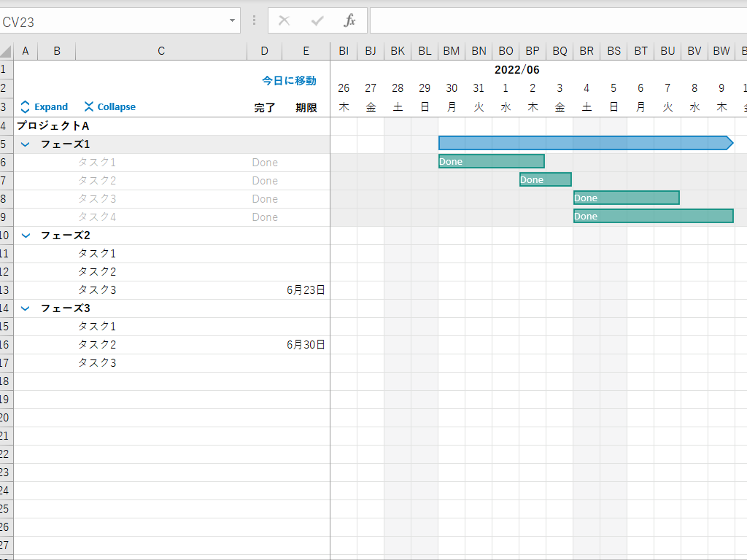This screenshot has height=560, width=747.
Task: Click the date 30 in the timeline header
Action: [452, 88]
